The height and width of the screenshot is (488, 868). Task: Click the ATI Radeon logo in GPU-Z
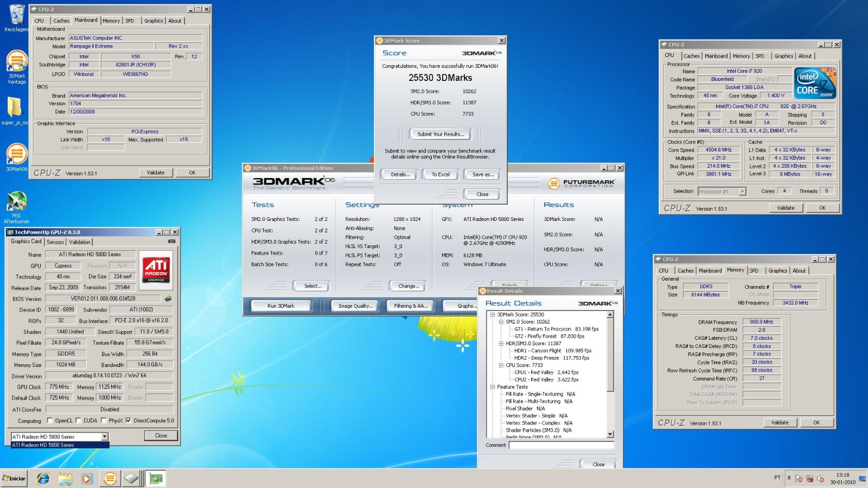pyautogui.click(x=156, y=269)
